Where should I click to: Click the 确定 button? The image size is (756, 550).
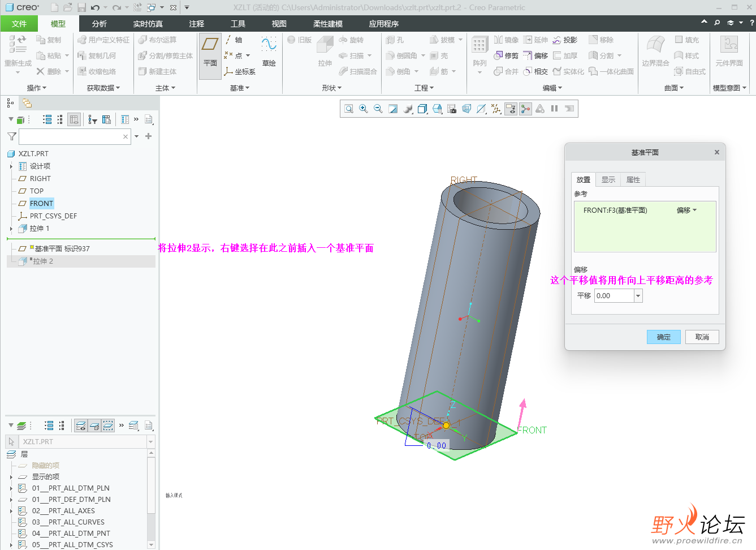tap(664, 337)
